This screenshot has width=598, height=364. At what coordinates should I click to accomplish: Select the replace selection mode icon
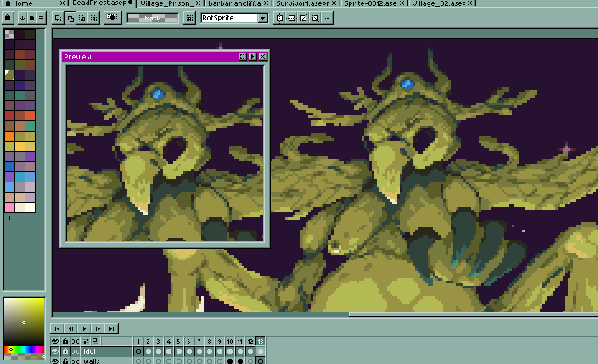click(x=58, y=18)
